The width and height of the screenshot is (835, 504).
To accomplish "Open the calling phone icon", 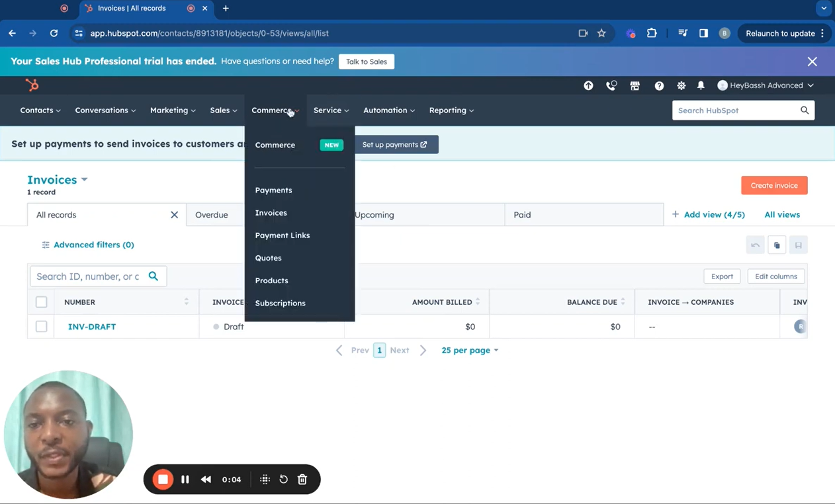I will click(x=611, y=85).
